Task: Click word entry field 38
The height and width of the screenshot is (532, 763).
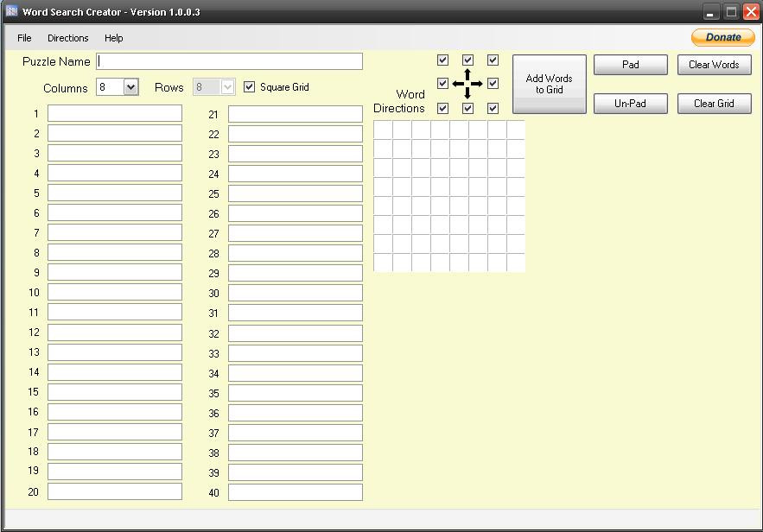Action: pyautogui.click(x=296, y=453)
